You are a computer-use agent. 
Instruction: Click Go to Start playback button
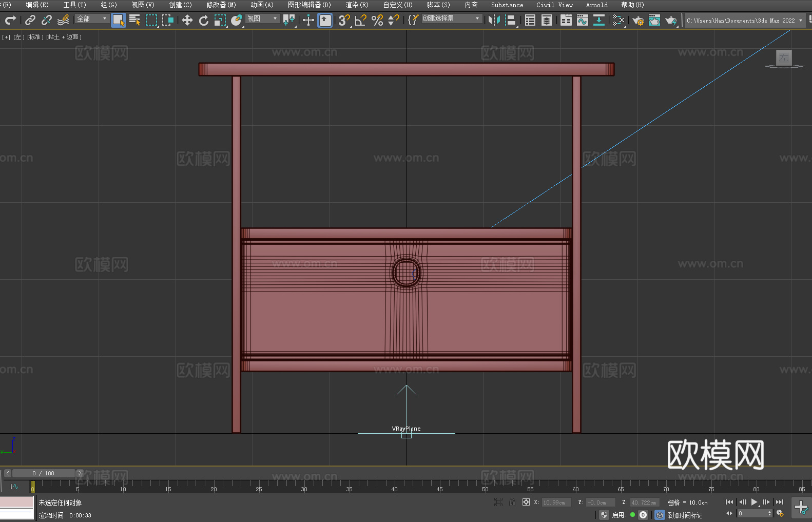click(729, 502)
